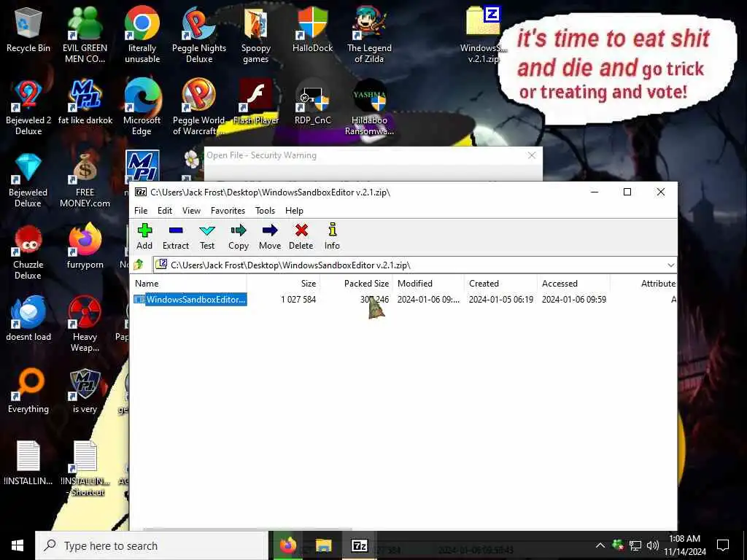Click the Created date 2024-01-05 06:19
The image size is (747, 560).
(x=500, y=300)
